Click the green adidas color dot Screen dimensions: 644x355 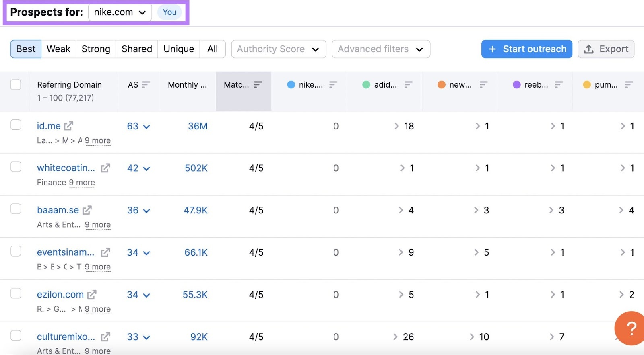pyautogui.click(x=366, y=84)
